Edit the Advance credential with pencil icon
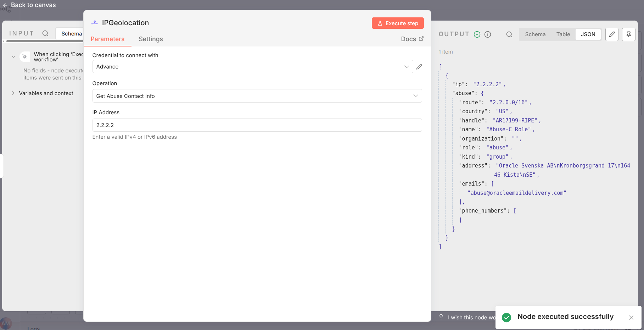644x330 pixels. [x=419, y=67]
